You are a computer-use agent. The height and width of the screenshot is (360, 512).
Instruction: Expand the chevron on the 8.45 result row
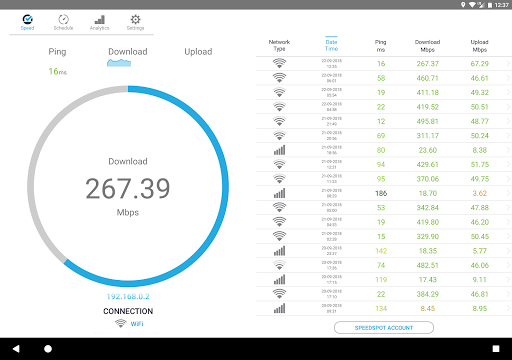click(508, 309)
